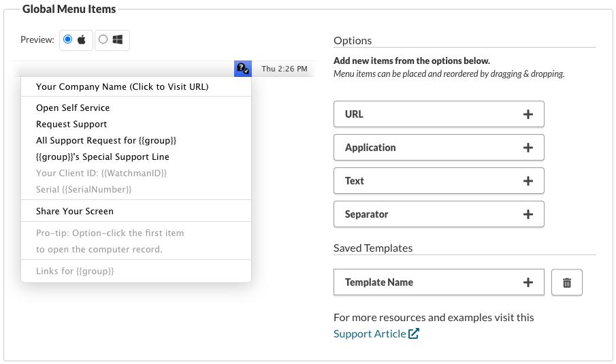Click Links for {{group}} text item

point(75,271)
